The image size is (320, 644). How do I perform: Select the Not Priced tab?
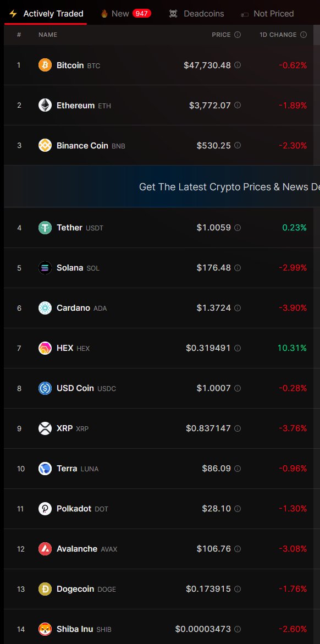pos(267,14)
